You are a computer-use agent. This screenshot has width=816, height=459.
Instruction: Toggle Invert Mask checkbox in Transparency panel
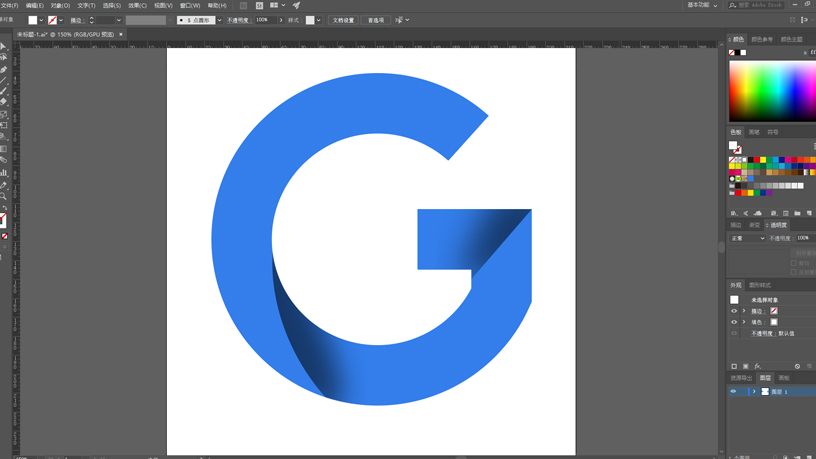794,272
